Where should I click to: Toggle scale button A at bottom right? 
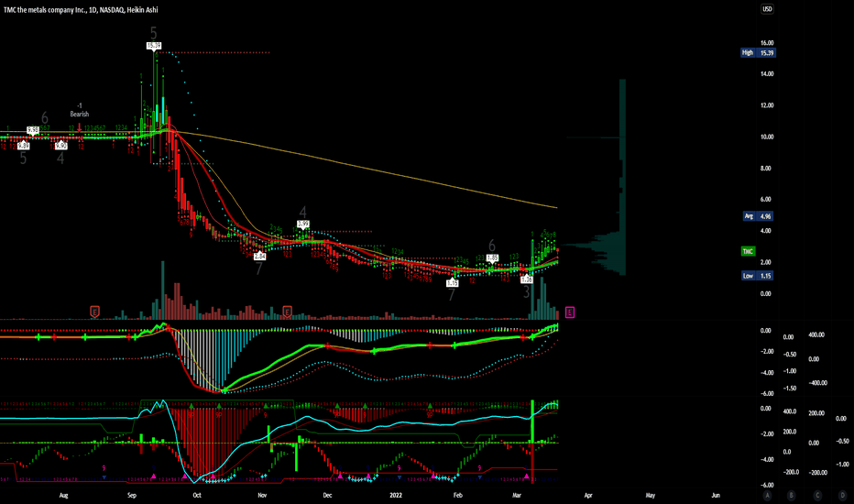point(767,495)
